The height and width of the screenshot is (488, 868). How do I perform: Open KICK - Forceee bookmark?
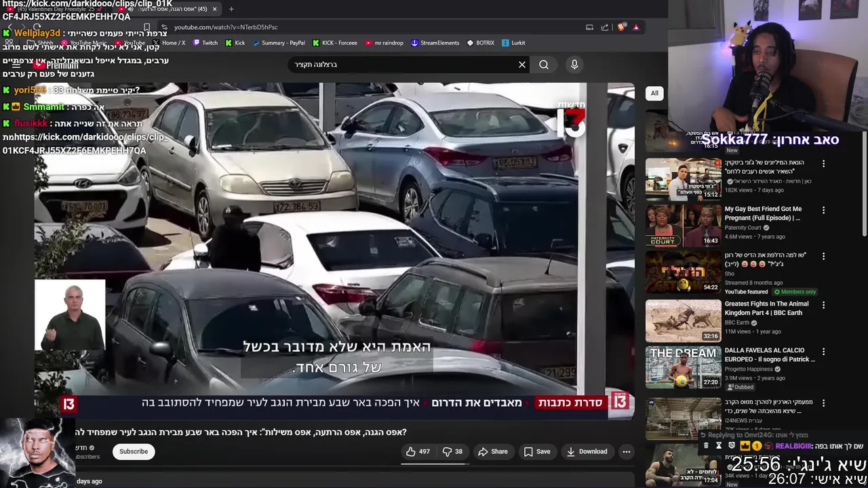335,43
